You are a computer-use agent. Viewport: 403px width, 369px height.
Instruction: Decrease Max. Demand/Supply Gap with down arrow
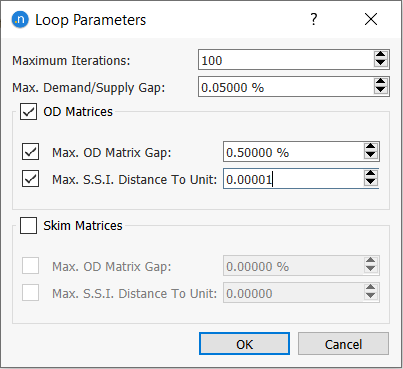pyautogui.click(x=381, y=91)
